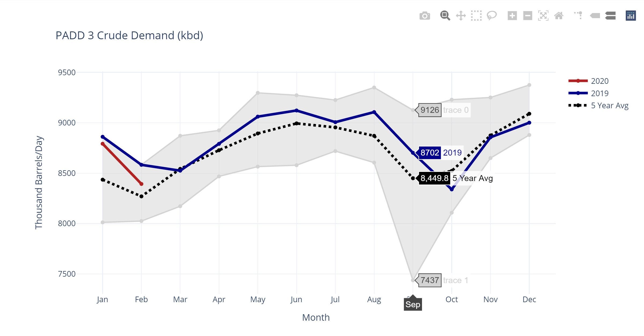
Task: Enable compare data on hover mode
Action: [610, 16]
